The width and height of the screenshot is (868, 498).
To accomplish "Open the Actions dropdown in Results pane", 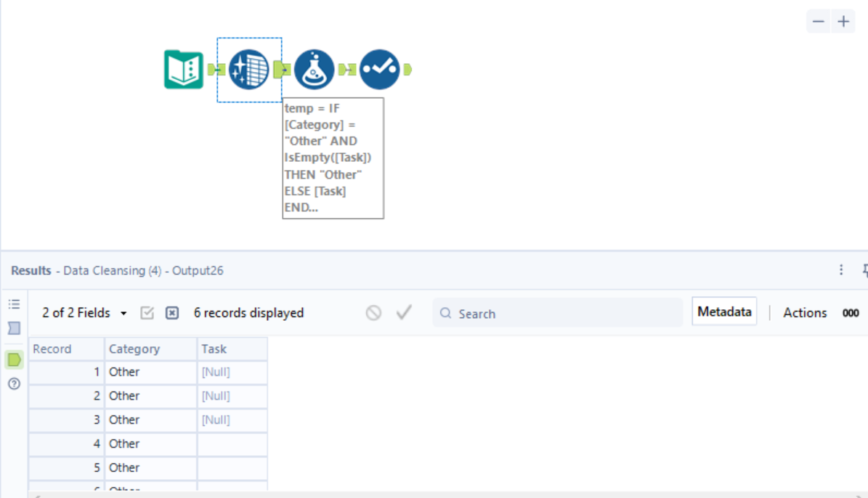I will click(x=805, y=312).
